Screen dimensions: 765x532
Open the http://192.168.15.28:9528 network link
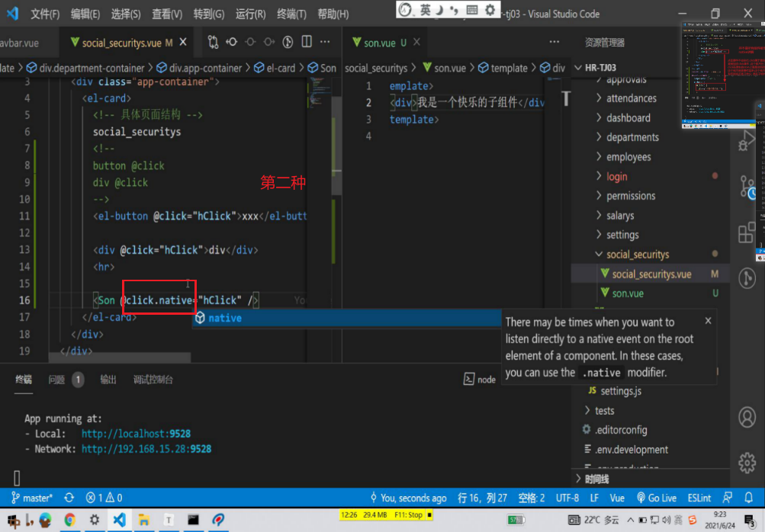tap(146, 449)
